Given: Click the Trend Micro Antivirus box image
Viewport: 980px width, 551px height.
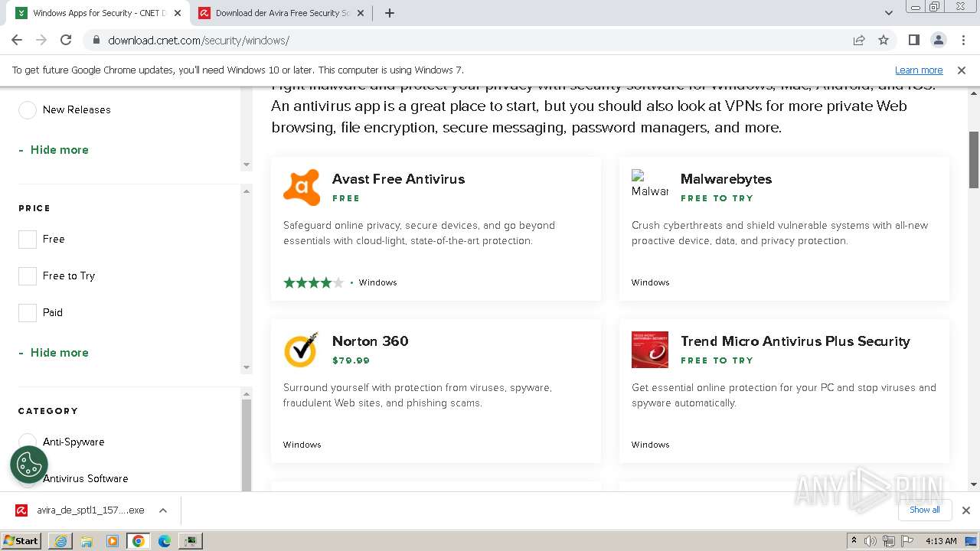Looking at the screenshot, I should click(x=650, y=350).
